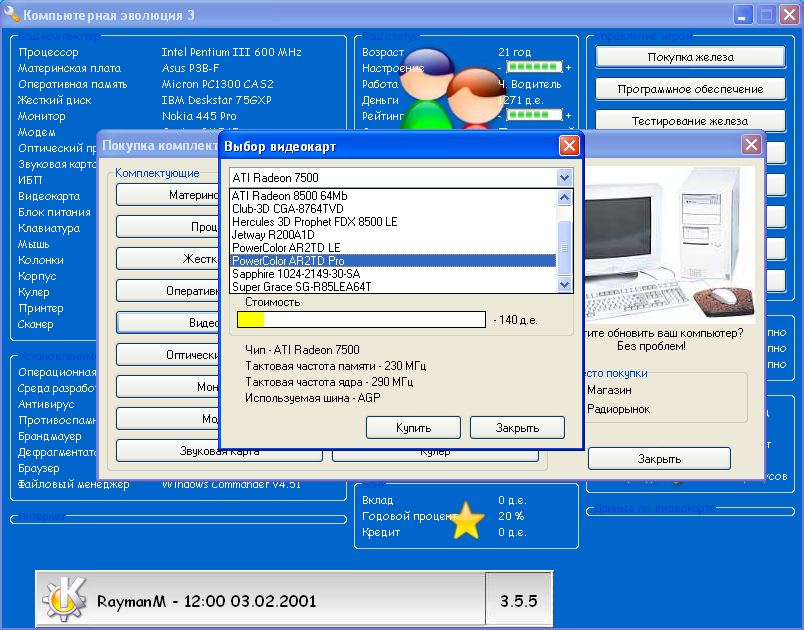Select Jetway R200A1D video card
Image resolution: width=804 pixels, height=630 pixels.
[393, 235]
